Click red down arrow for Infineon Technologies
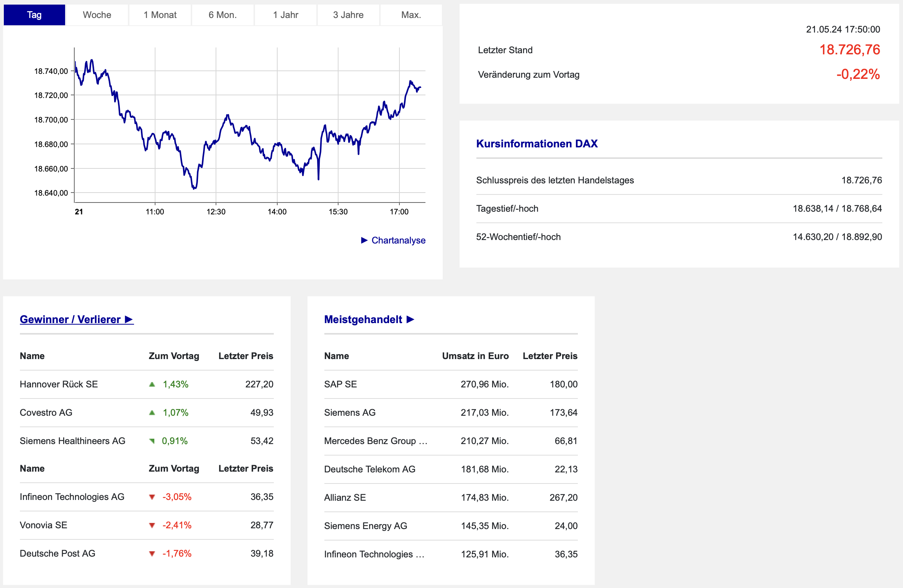This screenshot has height=588, width=903. tap(152, 497)
